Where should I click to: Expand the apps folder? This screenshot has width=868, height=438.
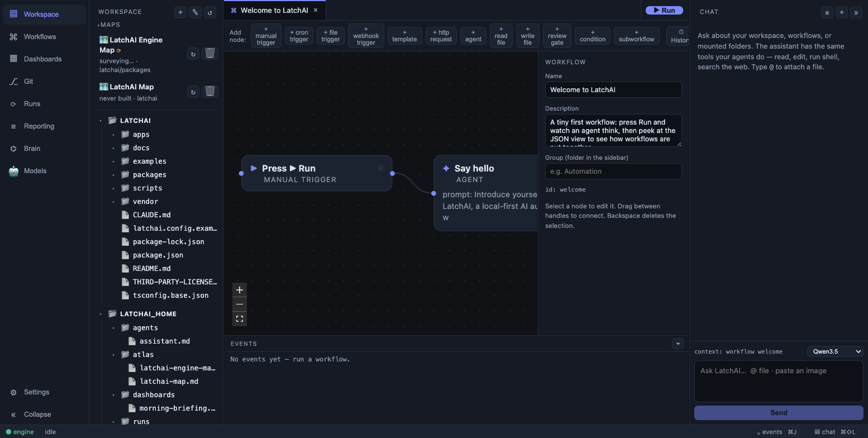[x=113, y=135]
